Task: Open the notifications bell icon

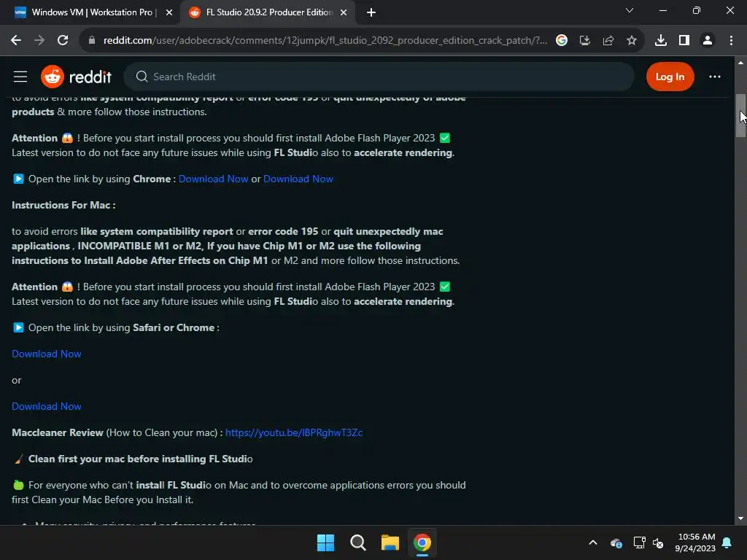Action: 727,542
